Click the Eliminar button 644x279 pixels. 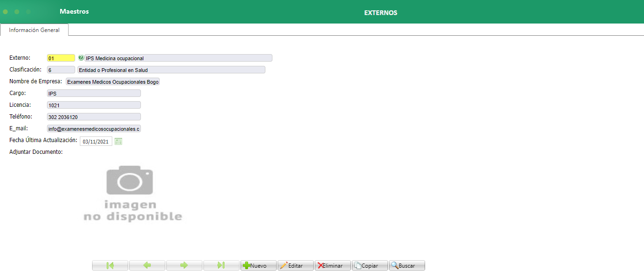pos(333,265)
